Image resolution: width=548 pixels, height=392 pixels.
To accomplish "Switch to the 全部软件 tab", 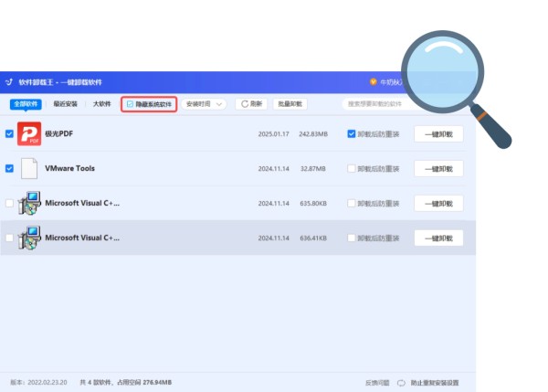I will click(26, 104).
